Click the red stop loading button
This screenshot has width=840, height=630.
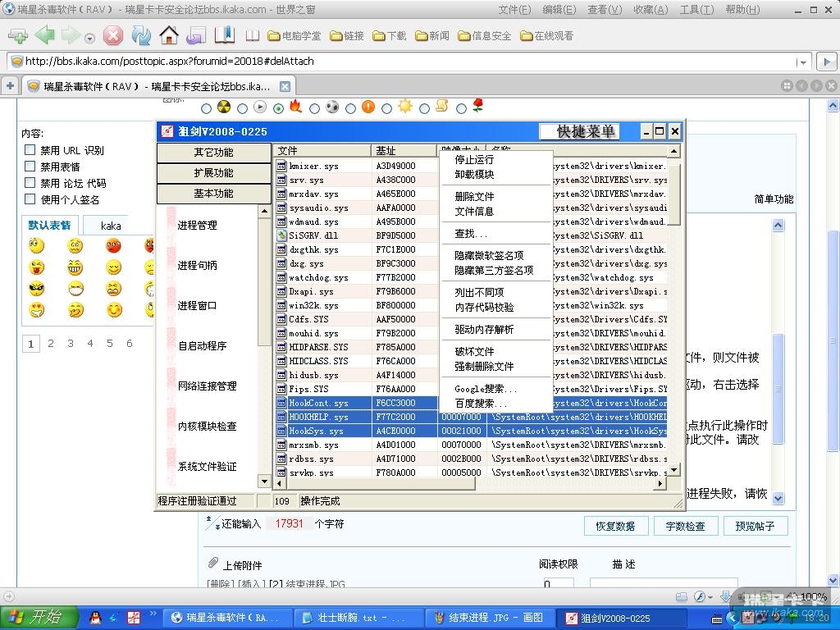[113, 35]
